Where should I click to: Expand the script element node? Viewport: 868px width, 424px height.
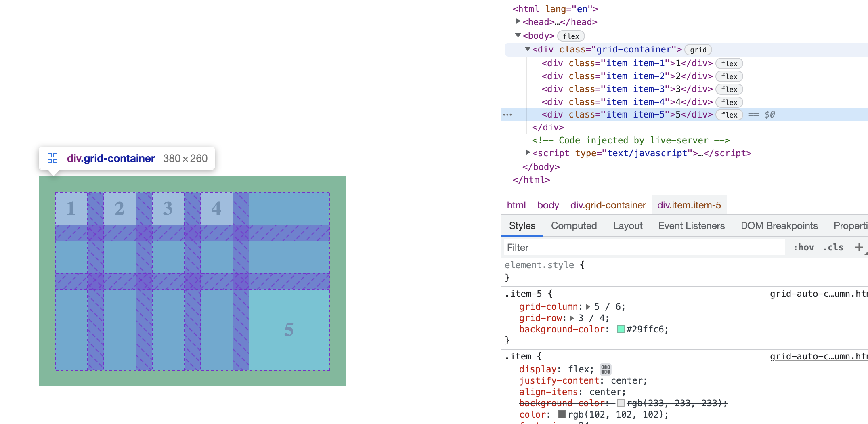coord(527,153)
